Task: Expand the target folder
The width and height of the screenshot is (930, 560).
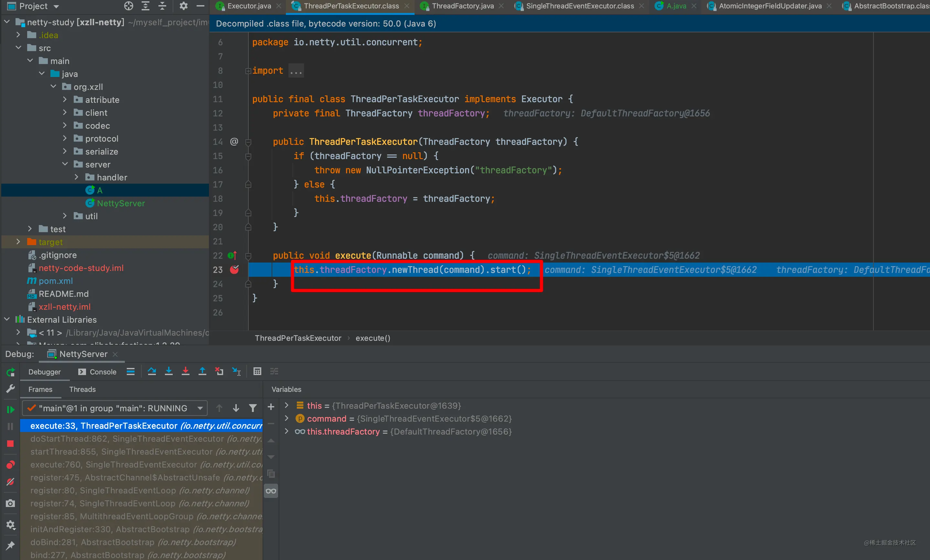Action: [x=18, y=242]
